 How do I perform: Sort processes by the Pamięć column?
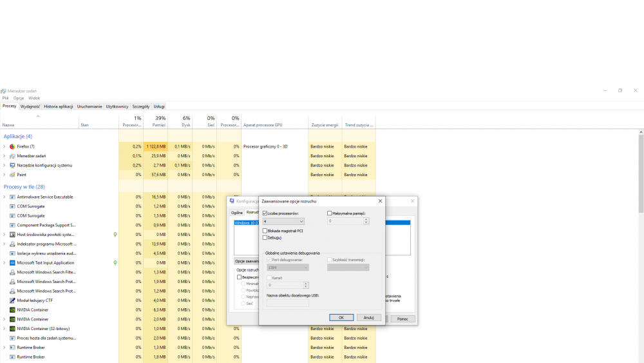pyautogui.click(x=156, y=121)
